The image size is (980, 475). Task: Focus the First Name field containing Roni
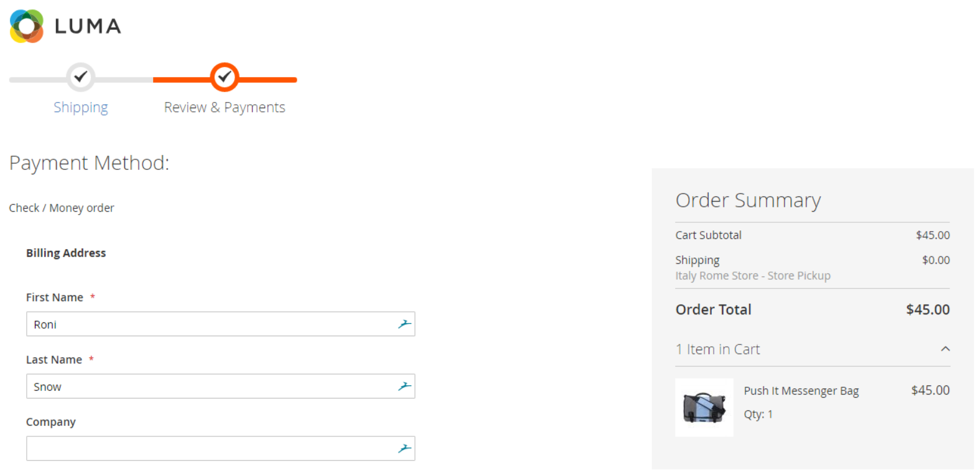(x=220, y=324)
